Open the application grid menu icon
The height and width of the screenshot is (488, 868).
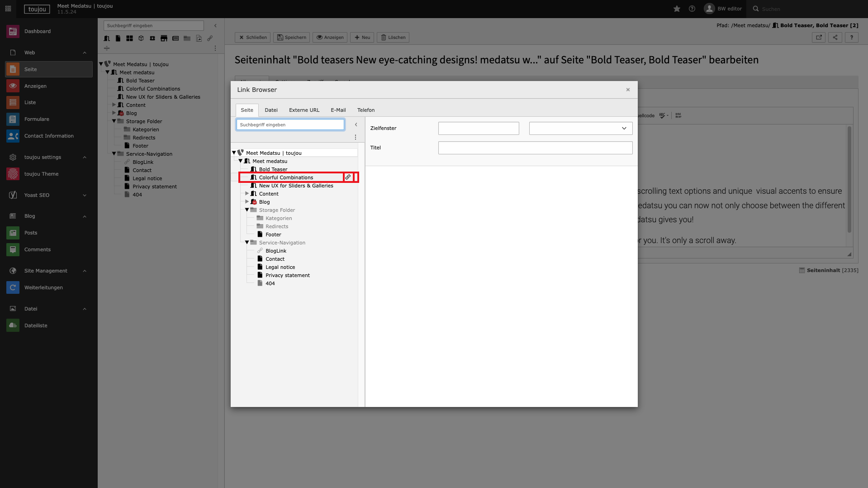[x=8, y=9]
